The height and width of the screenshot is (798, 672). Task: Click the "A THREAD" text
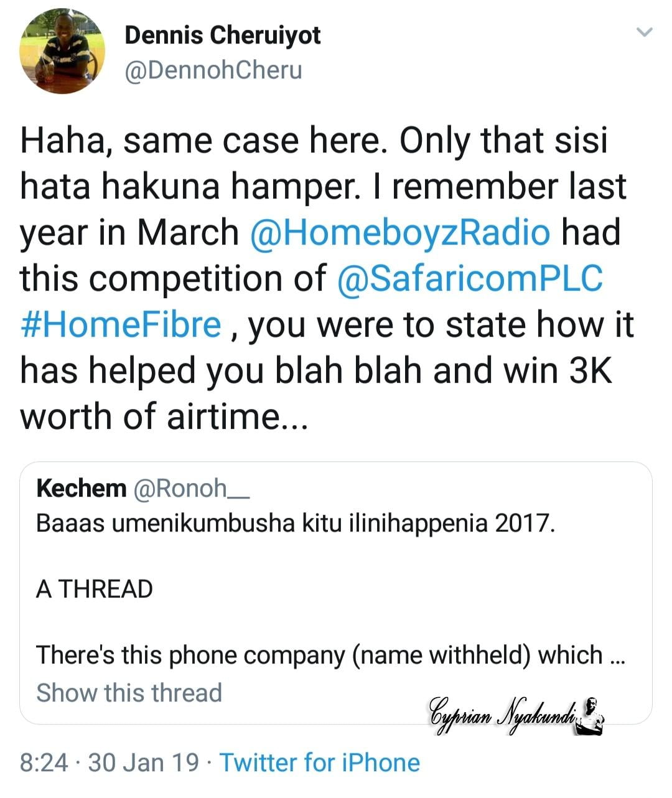point(94,589)
